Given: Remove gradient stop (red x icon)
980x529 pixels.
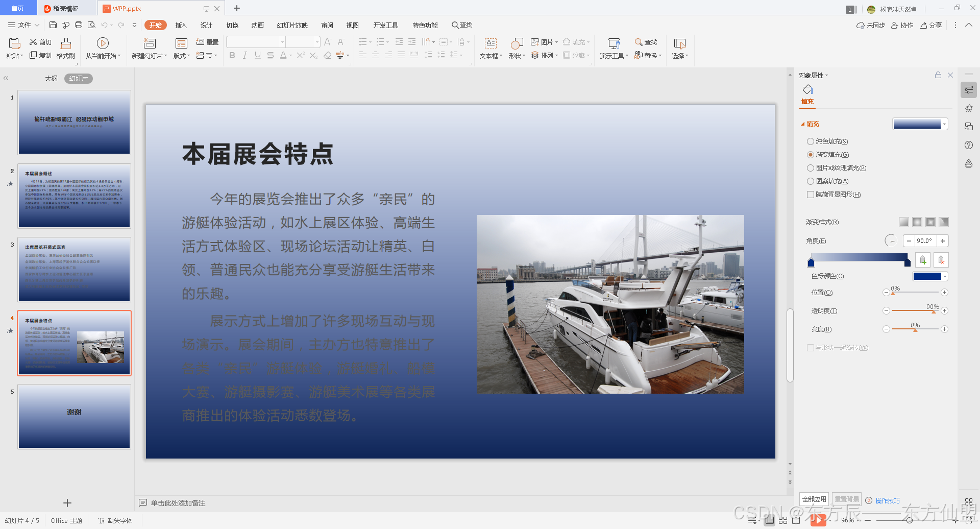Looking at the screenshot, I should [x=941, y=260].
